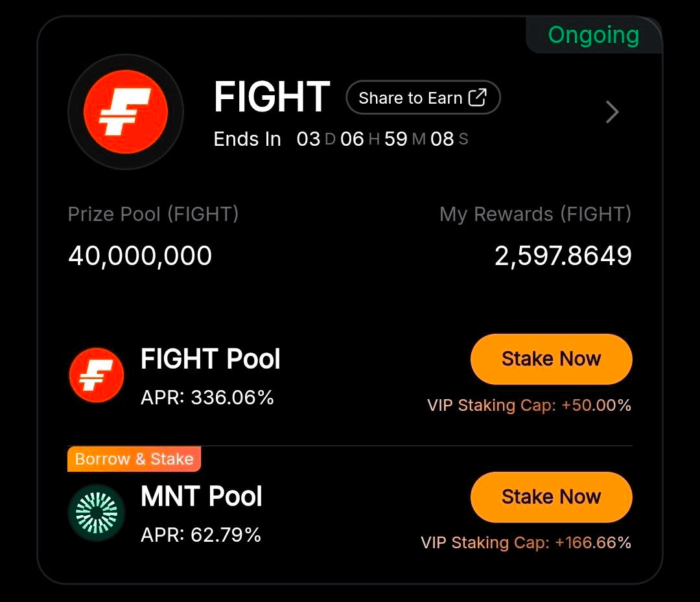The width and height of the screenshot is (700, 602).
Task: Stake Now in the FIGHT Pool
Action: pyautogui.click(x=551, y=359)
